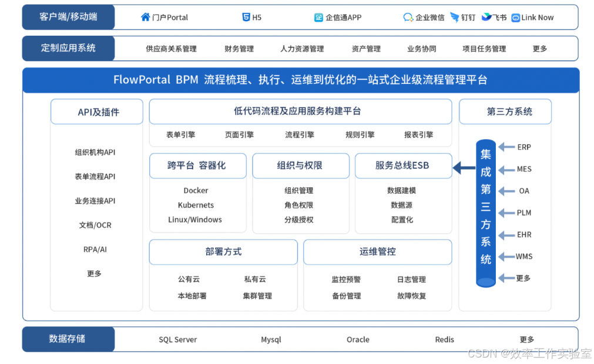The width and height of the screenshot is (594, 364).
Task: Click 本地部署 text
Action: [192, 296]
